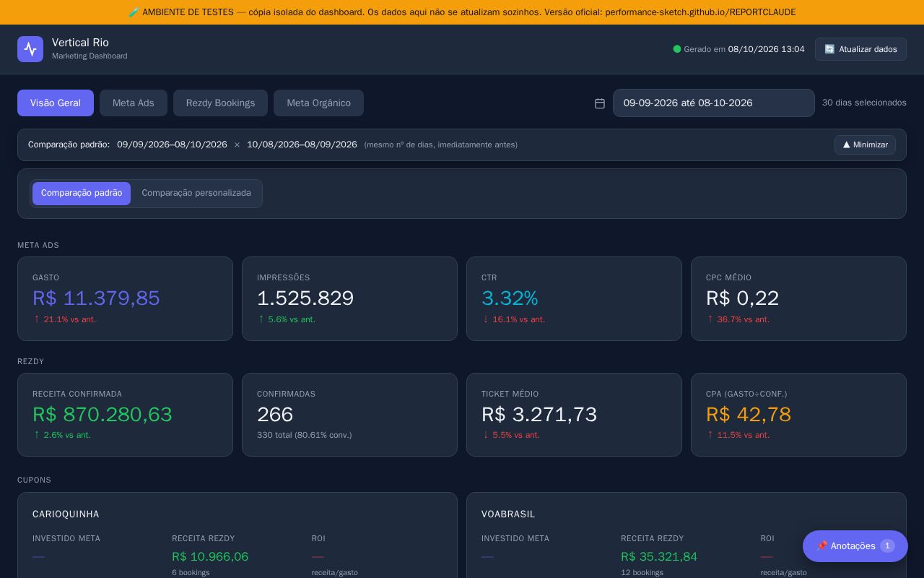The image size is (924, 578).
Task: Click the Gasto value R$ 11.379,85
Action: 96,298
